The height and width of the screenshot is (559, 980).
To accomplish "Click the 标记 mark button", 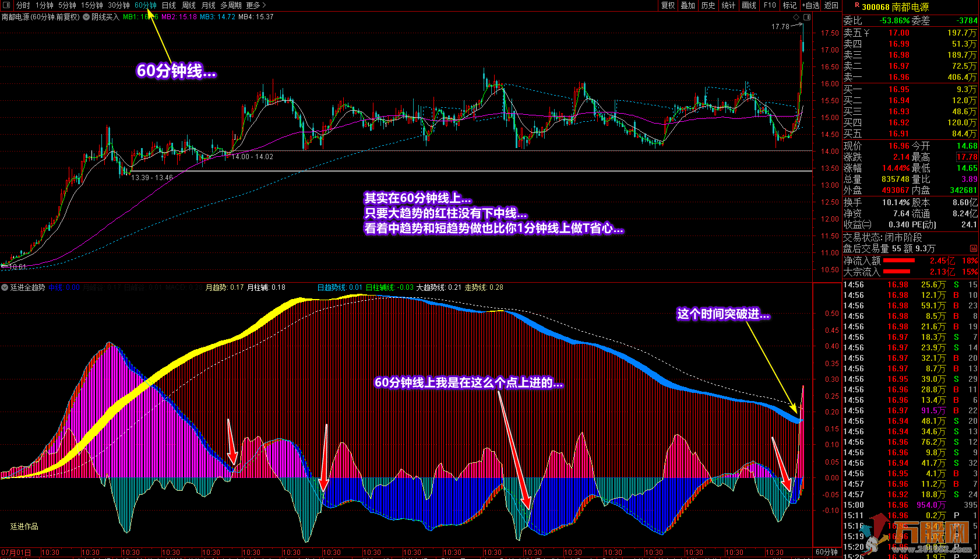I will [x=789, y=5].
